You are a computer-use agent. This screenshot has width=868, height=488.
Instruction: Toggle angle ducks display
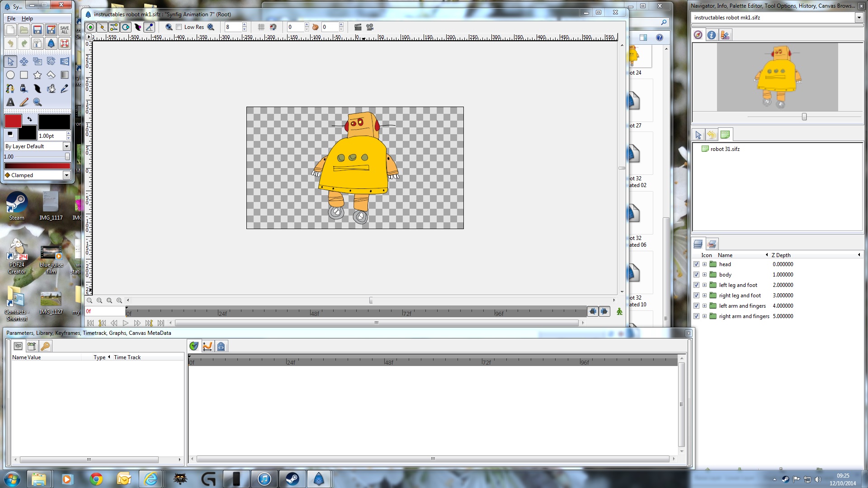coord(149,27)
